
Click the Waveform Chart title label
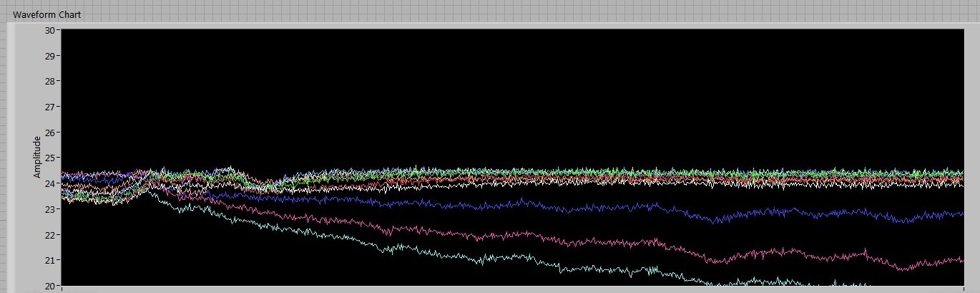coord(46,14)
